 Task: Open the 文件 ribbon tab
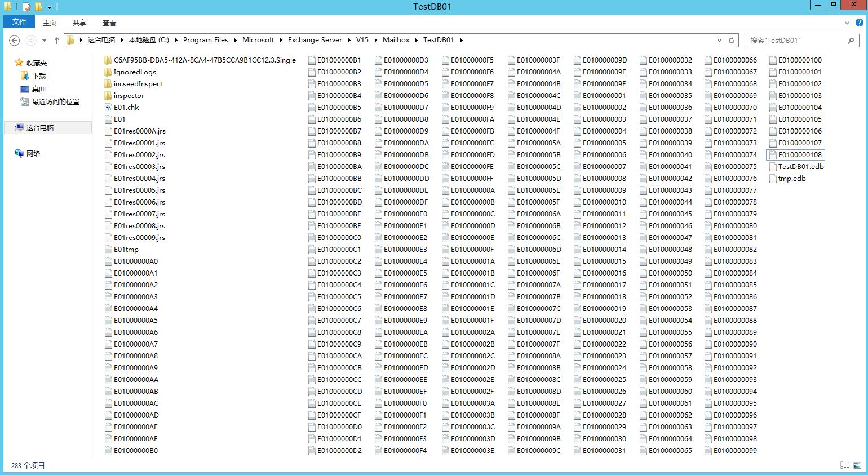click(x=19, y=22)
